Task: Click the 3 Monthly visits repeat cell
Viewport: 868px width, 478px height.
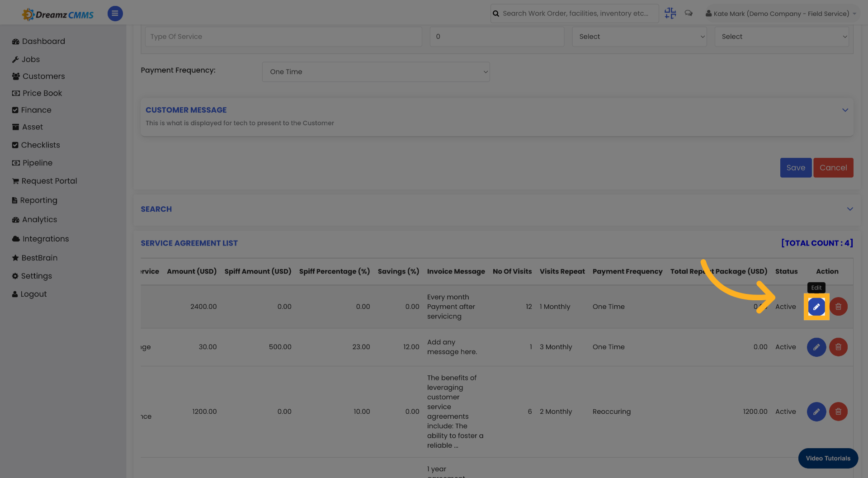Action: pyautogui.click(x=556, y=347)
